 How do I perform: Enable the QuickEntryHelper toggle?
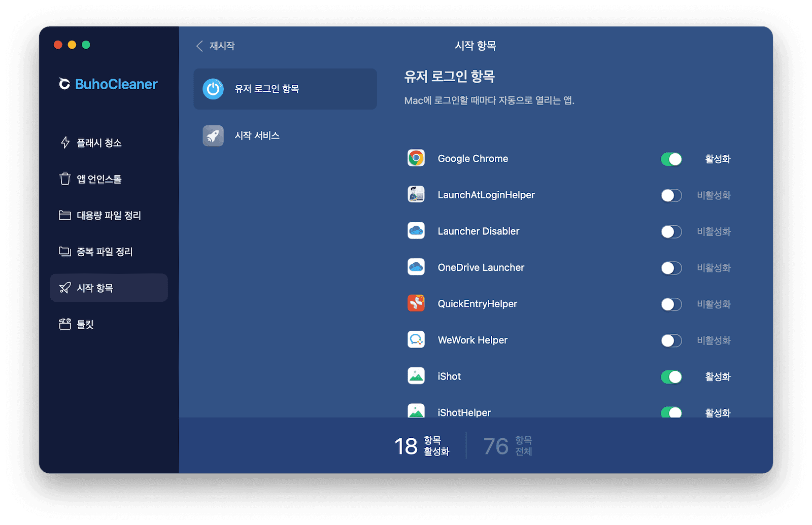(671, 304)
